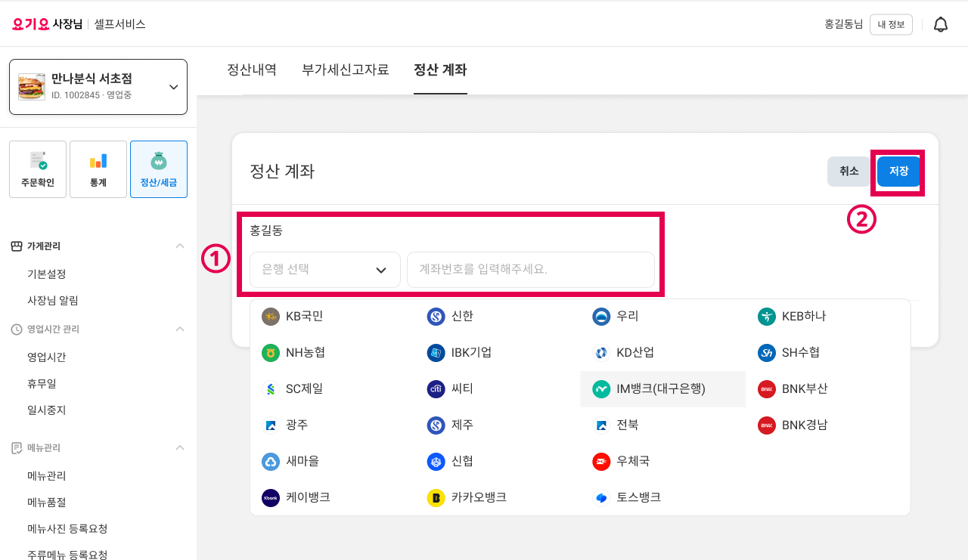This screenshot has width=968, height=560.
Task: Click the notification bell icon
Action: coord(940,24)
